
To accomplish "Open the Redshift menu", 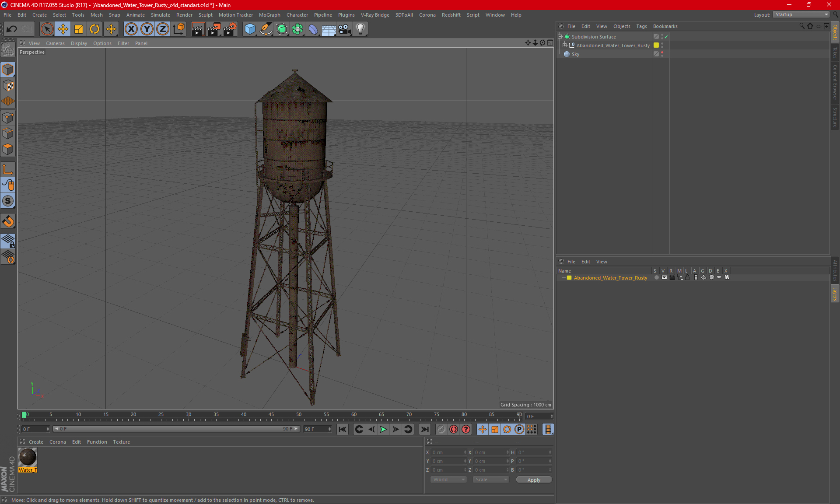I will (451, 15).
